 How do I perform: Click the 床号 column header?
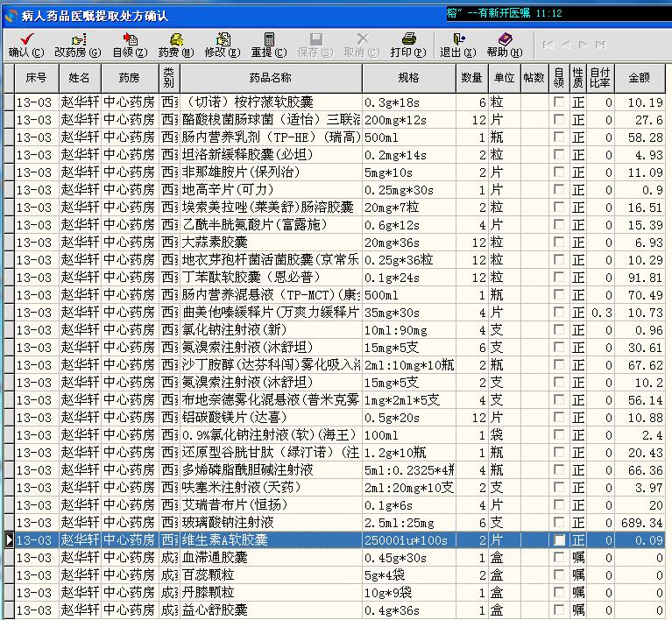(37, 78)
